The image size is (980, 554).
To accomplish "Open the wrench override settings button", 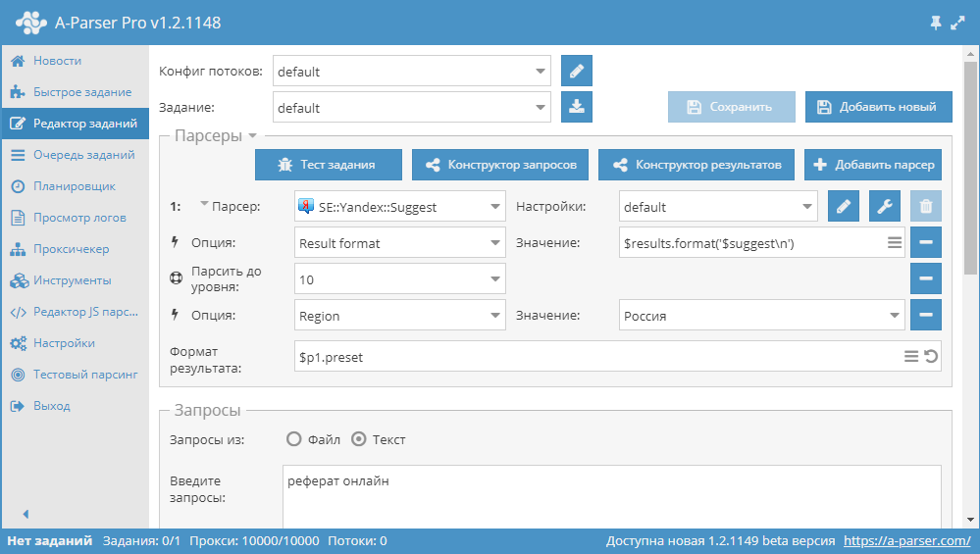I will [885, 206].
